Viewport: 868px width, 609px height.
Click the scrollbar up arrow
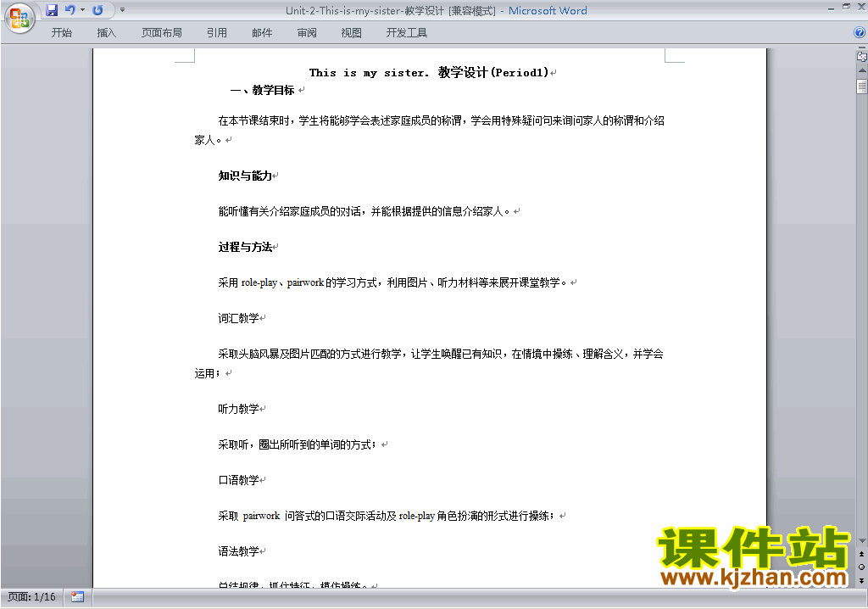point(862,71)
